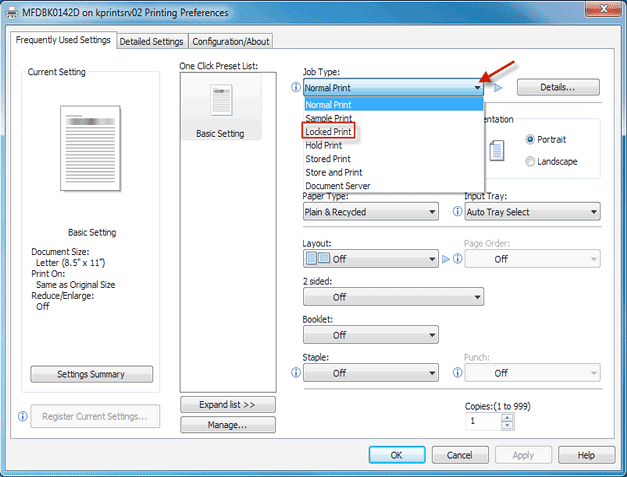Click the info icon beside Job Type
627x477 pixels.
[296, 88]
